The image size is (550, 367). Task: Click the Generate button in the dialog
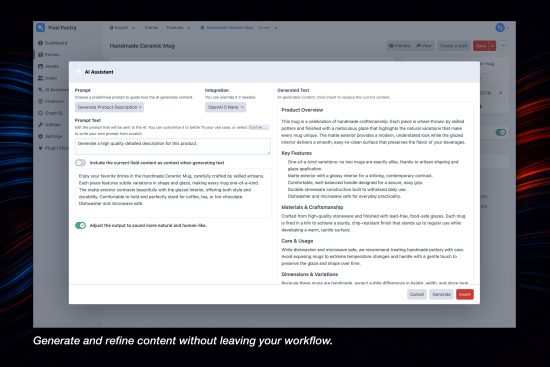pos(441,294)
